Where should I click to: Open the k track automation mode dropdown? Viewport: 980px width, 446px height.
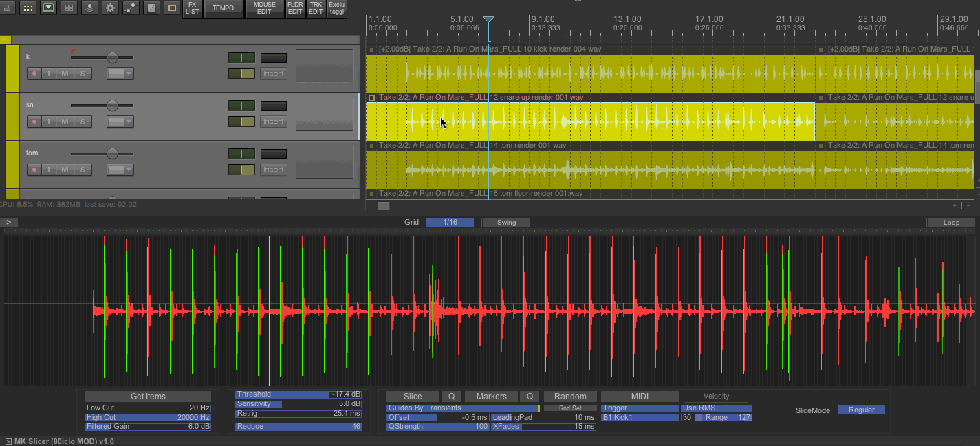120,74
